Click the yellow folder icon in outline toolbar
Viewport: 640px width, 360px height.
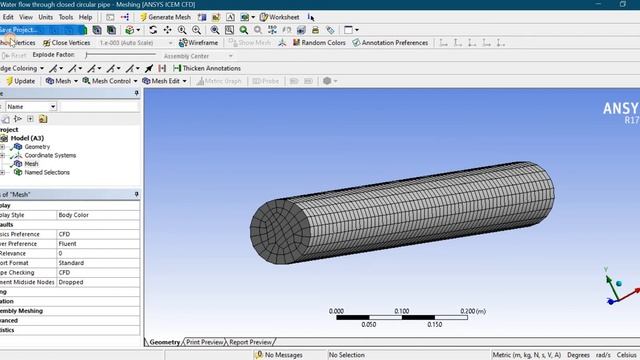[x=43, y=119]
